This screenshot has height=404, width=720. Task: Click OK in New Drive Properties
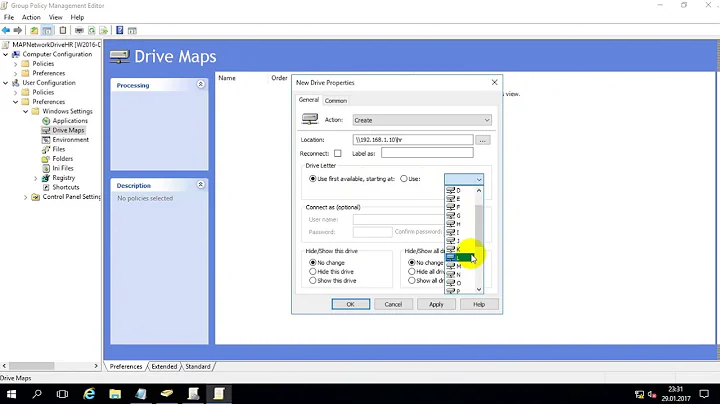[x=350, y=304]
